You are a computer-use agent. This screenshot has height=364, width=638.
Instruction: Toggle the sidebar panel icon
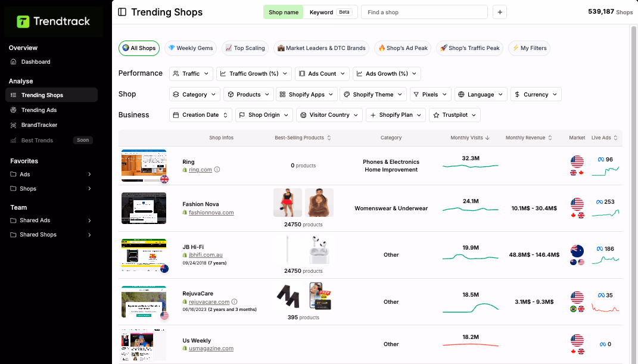[122, 12]
